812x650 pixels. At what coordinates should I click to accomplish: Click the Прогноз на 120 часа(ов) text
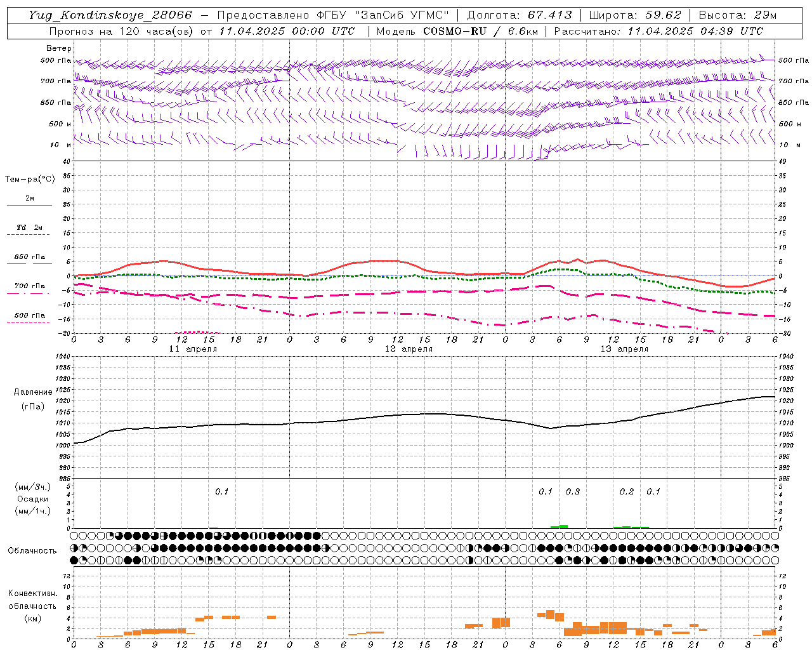122,31
